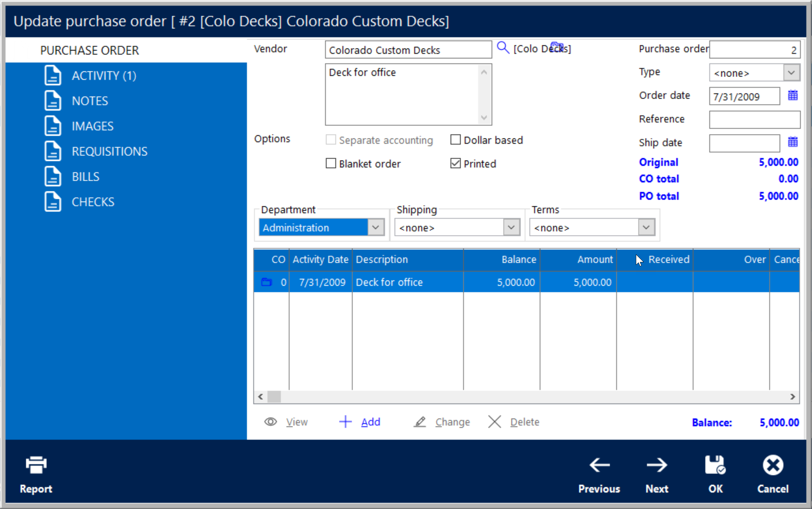Viewport: 812px width, 509px height.
Task: Click the Change line item link
Action: click(x=452, y=422)
